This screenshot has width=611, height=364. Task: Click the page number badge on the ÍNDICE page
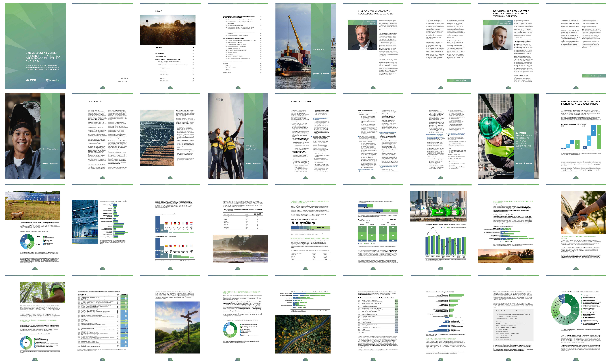(170, 88)
